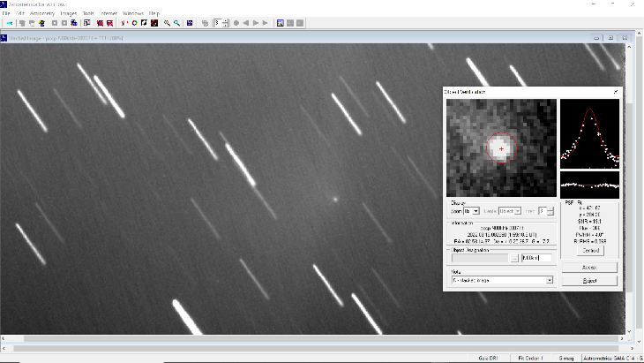The image size is (644, 363).
Task: Click the cyan arrow icon at toolbar start
Action: (9, 23)
